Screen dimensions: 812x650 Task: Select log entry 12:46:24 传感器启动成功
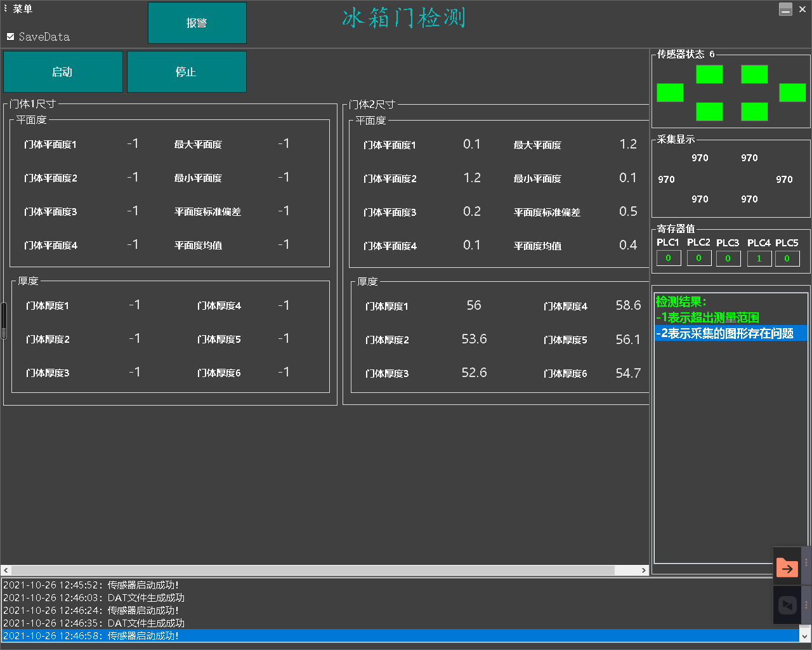point(400,611)
